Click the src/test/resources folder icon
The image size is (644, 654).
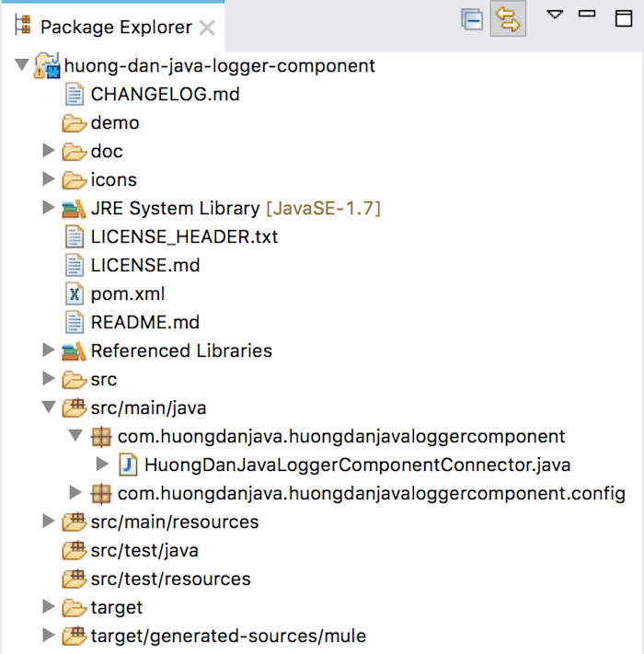click(x=74, y=579)
